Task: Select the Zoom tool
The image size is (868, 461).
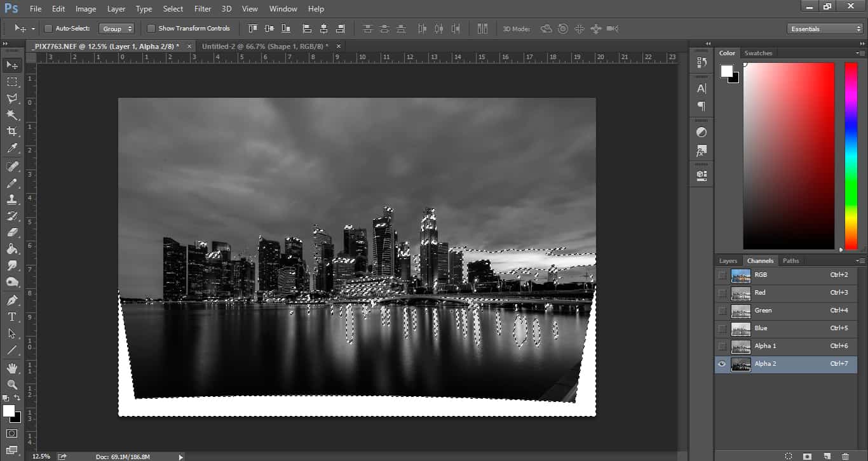Action: click(x=12, y=384)
